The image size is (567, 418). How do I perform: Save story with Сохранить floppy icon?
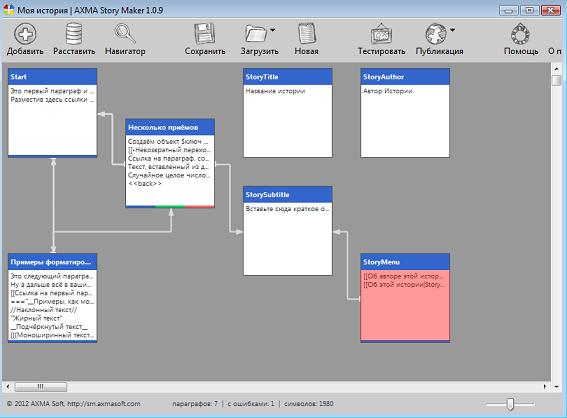click(205, 34)
